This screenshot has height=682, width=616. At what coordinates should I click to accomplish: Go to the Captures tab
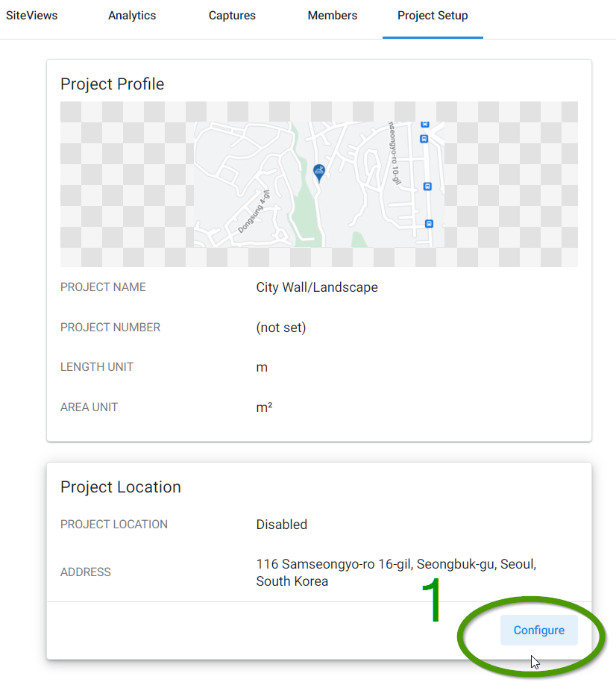232,16
